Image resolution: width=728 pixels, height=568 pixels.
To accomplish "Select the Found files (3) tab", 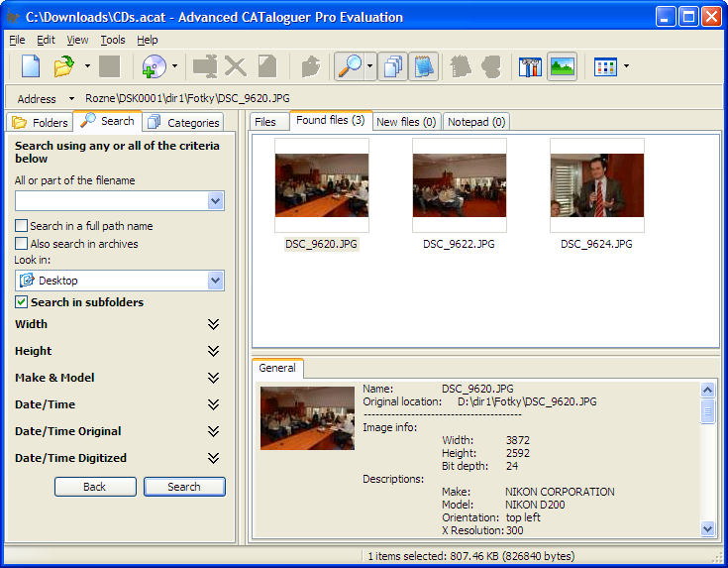I will pos(331,120).
